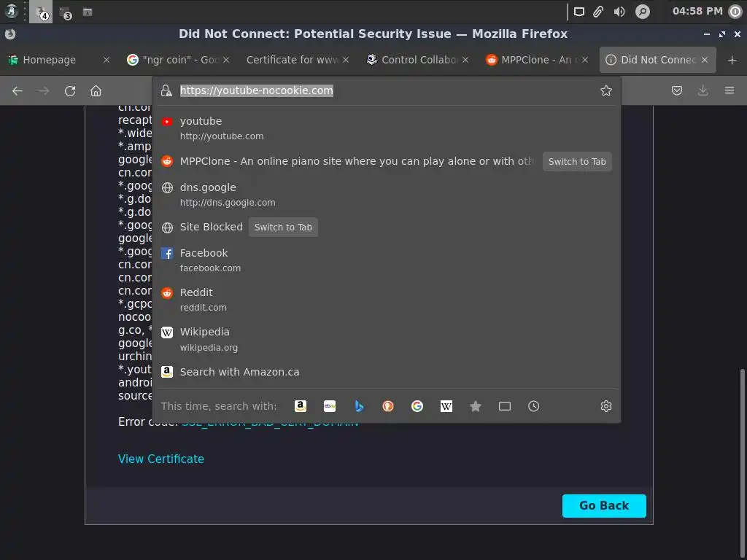This screenshot has height=560, width=747.
Task: Switch to Tab for MPPClone suggestion
Action: pyautogui.click(x=577, y=161)
